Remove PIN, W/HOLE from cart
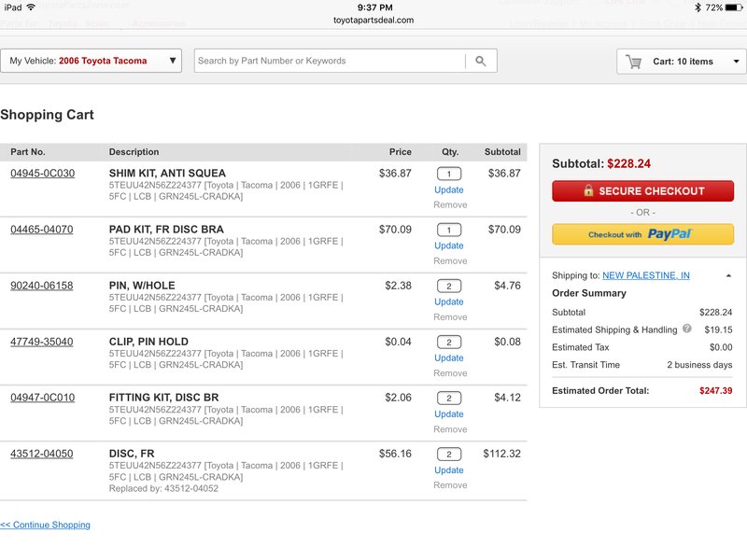 [450, 317]
